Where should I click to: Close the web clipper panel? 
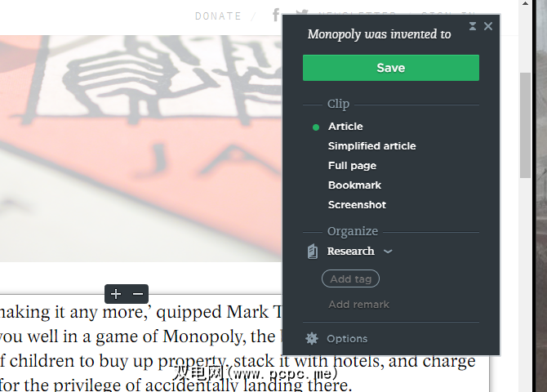tap(488, 26)
